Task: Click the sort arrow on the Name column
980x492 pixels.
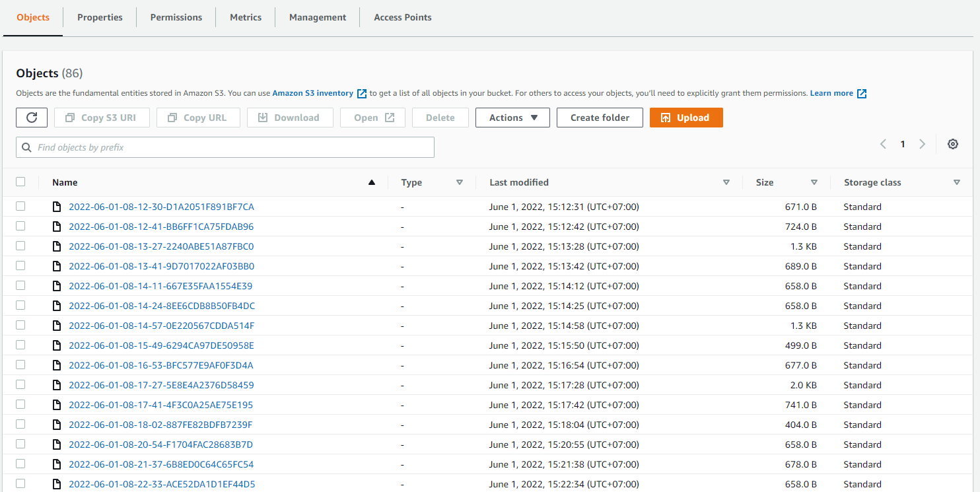Action: [x=371, y=182]
